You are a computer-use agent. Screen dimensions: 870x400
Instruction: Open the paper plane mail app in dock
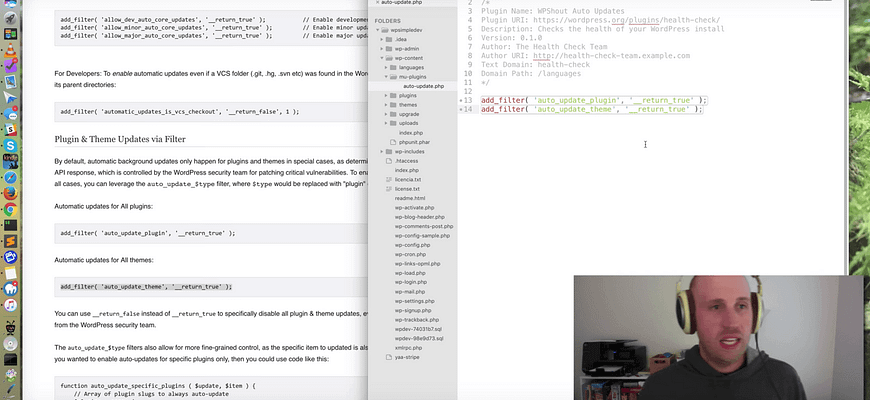click(x=11, y=98)
